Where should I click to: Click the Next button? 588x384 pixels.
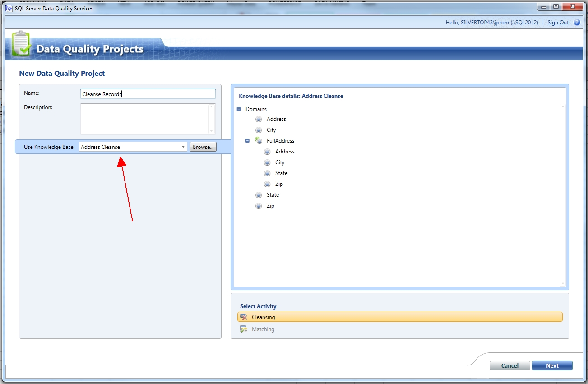(x=552, y=365)
